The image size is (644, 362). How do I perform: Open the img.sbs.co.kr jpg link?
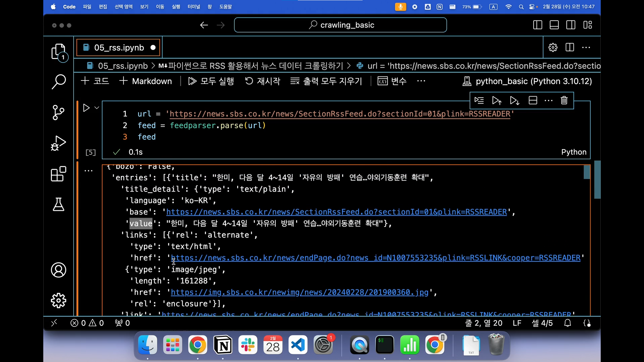299,292
